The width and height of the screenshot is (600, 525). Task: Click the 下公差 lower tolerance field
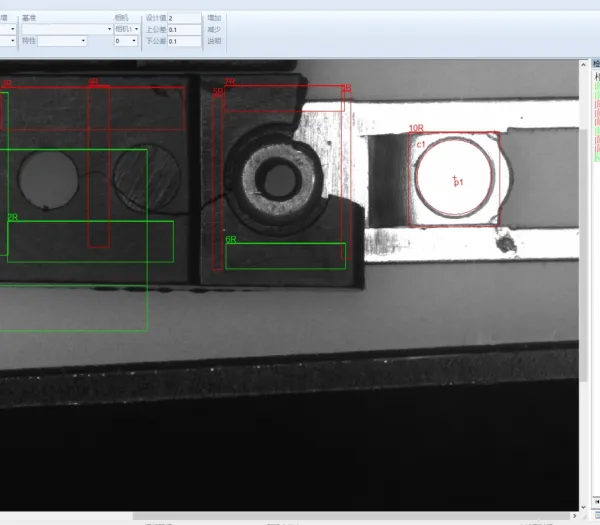184,41
